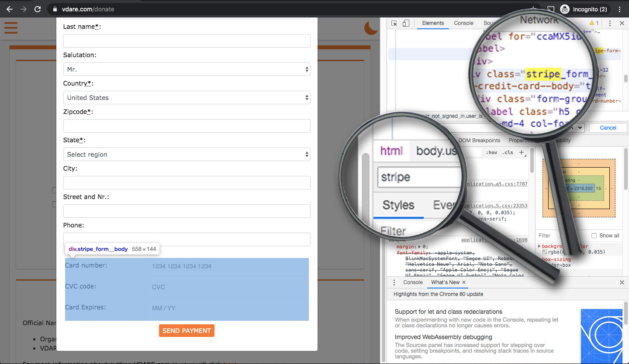Click 'Support for let and class redeclarations'

449,312
